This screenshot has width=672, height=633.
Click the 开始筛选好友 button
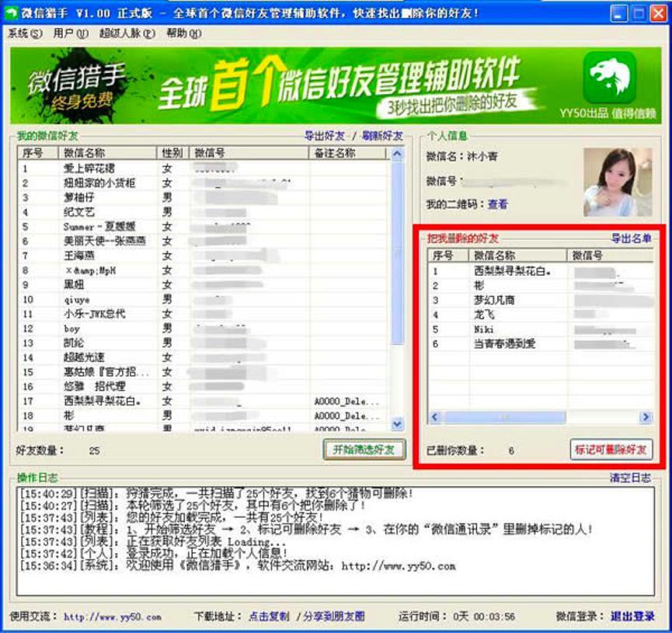pos(364,450)
